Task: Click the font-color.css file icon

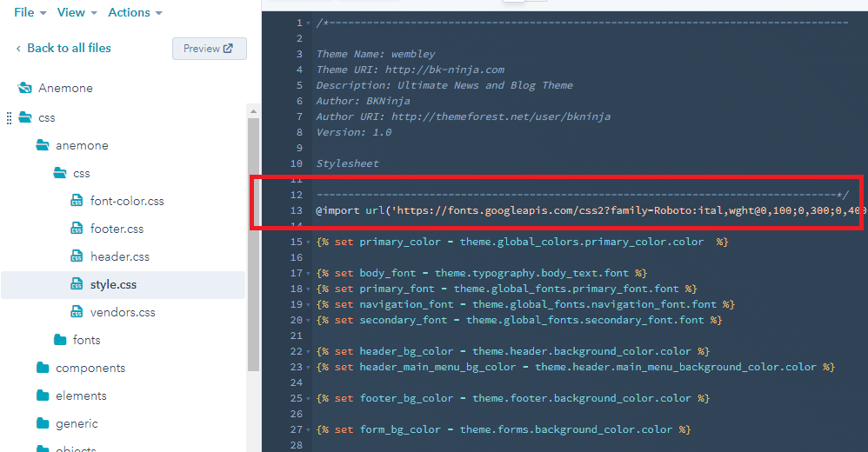Action: point(77,201)
